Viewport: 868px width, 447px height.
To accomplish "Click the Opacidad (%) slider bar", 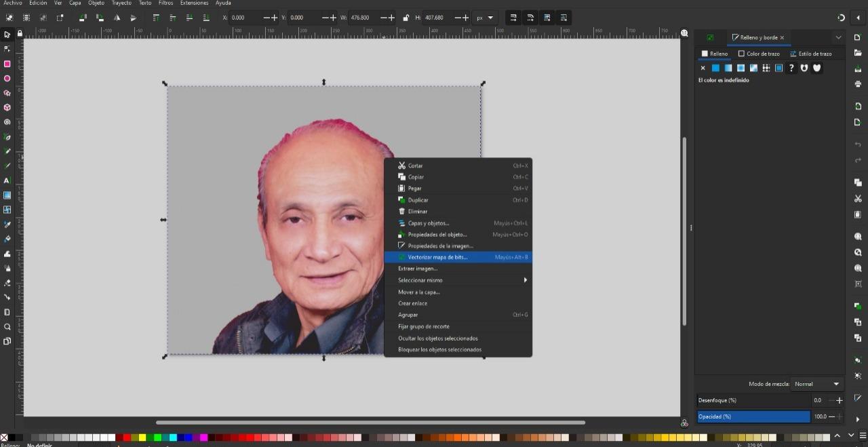I will (x=753, y=416).
